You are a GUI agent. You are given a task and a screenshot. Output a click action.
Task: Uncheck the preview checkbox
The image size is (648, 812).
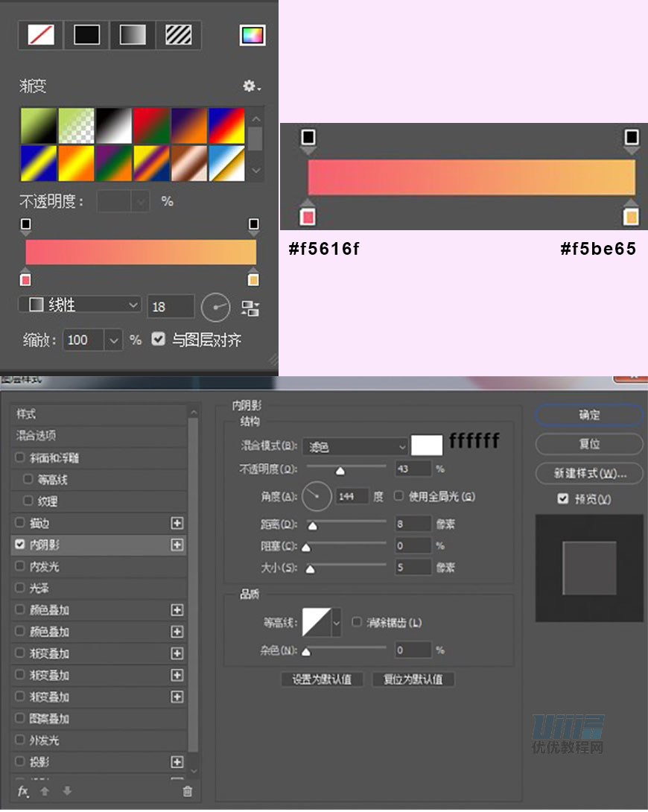563,498
